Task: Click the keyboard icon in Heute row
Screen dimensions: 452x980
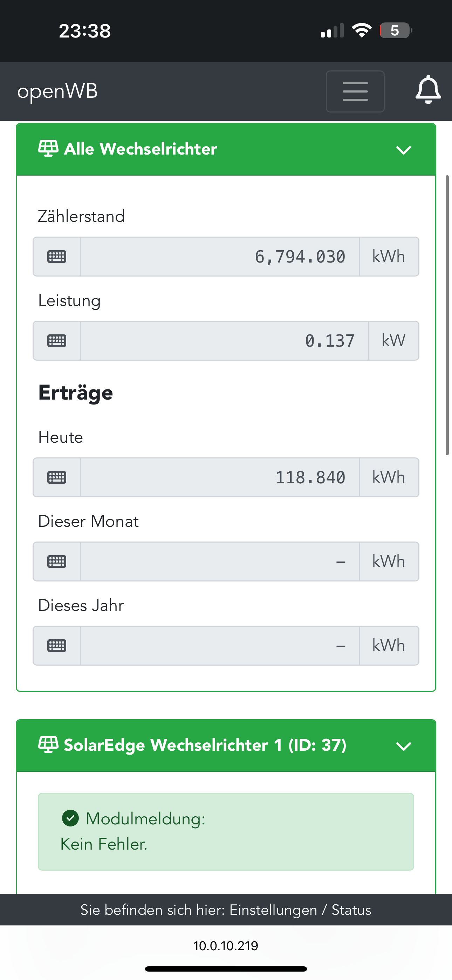Action: pos(57,477)
